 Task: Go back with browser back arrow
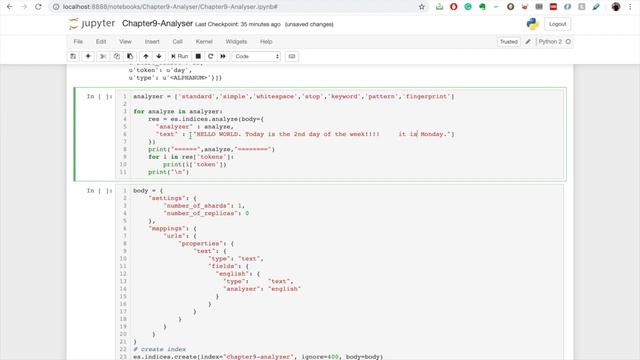point(9,7)
